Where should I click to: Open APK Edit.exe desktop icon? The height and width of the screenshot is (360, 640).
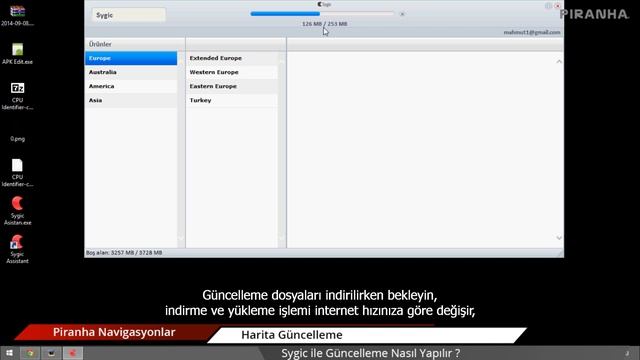(18, 54)
